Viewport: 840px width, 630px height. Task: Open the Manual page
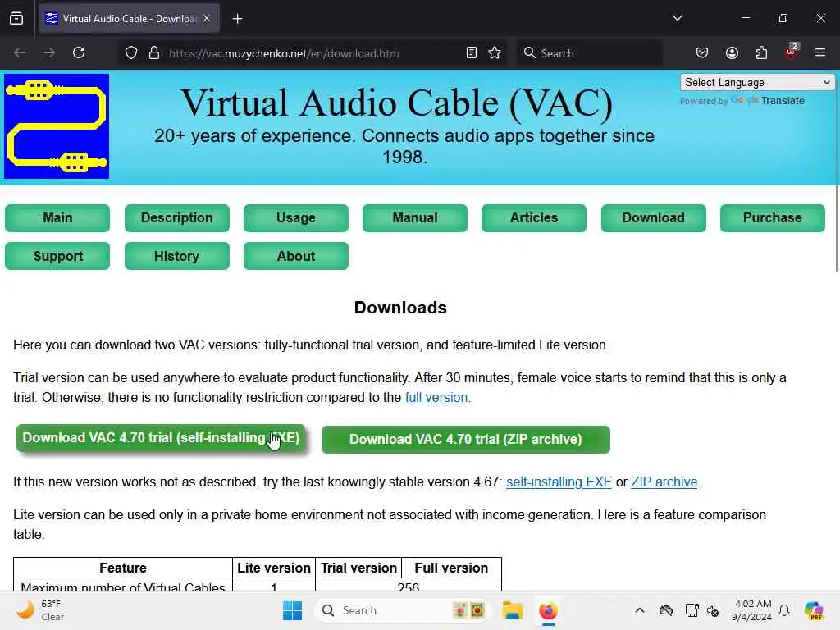[x=414, y=218]
